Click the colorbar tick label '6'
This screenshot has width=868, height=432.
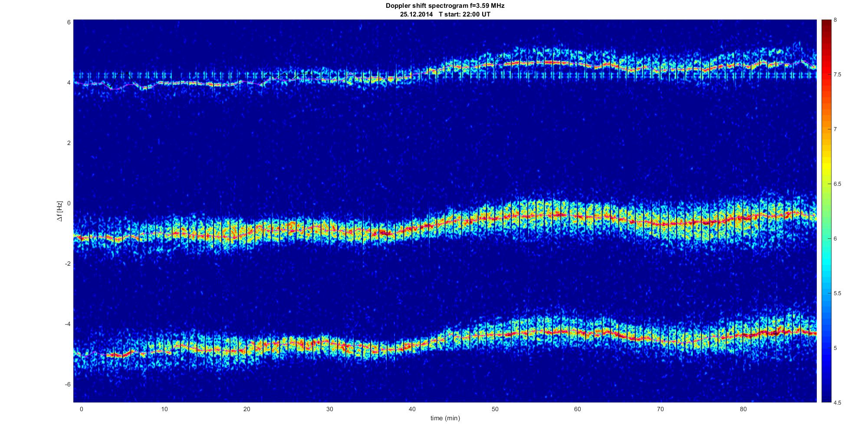[x=835, y=239]
